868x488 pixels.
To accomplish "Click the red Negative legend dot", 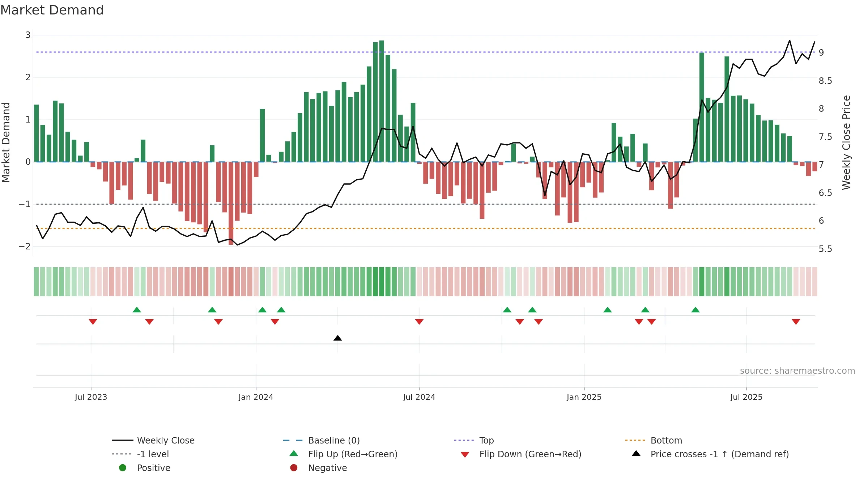I will (x=294, y=468).
